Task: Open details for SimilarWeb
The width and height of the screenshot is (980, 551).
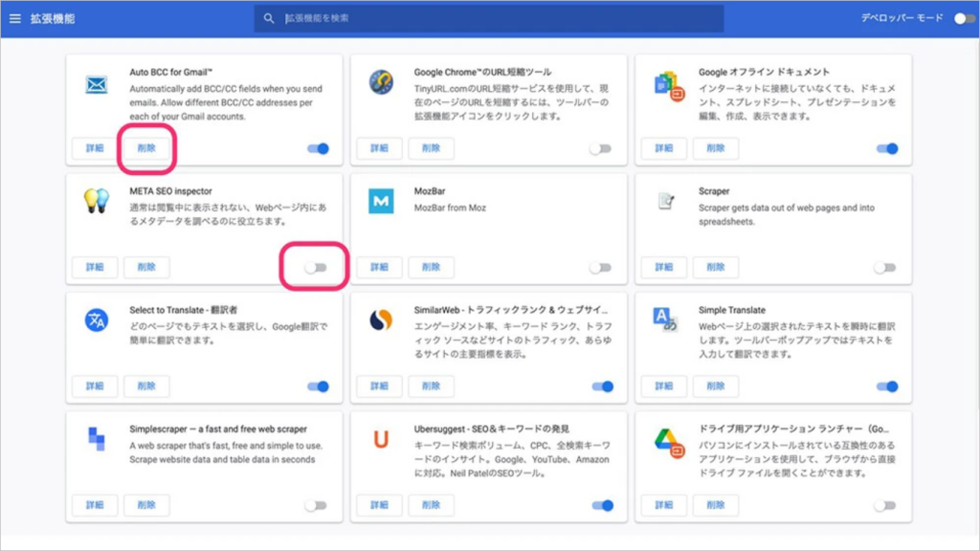Action: [x=379, y=386]
